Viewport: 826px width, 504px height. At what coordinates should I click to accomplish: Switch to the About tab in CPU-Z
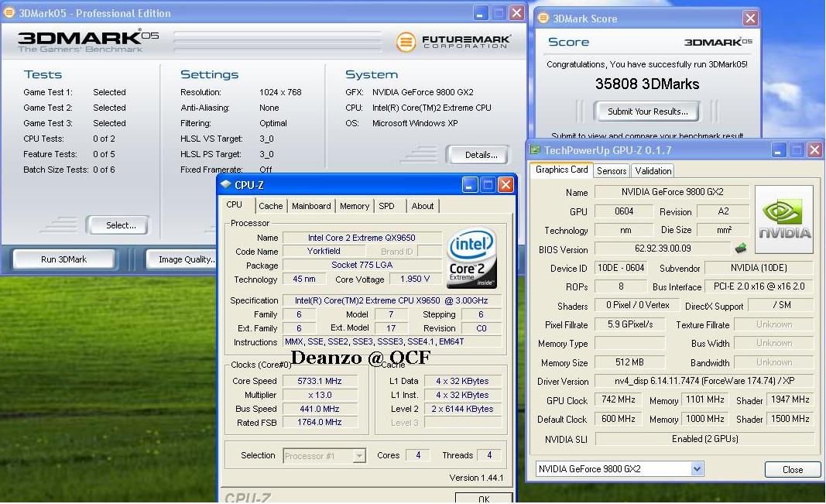(423, 206)
